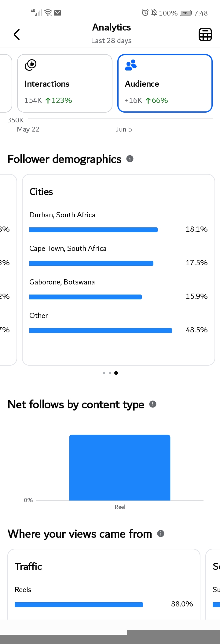
Task: Tap the Durban, South Africa bar
Action: click(x=94, y=230)
